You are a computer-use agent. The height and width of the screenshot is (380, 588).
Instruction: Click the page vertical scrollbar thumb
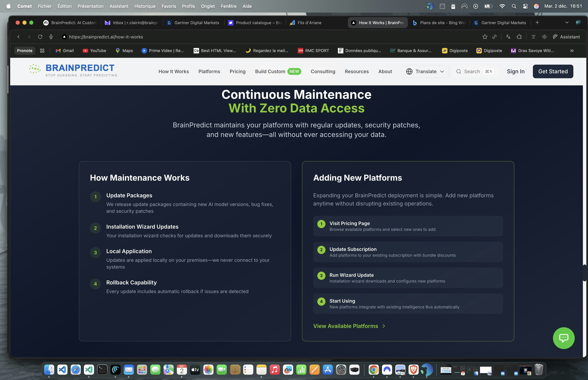[584, 273]
